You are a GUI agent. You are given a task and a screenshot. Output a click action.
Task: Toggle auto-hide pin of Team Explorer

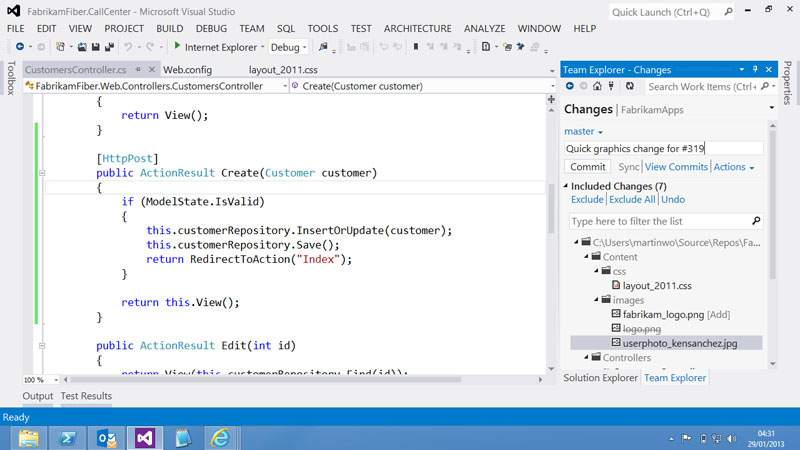point(755,69)
